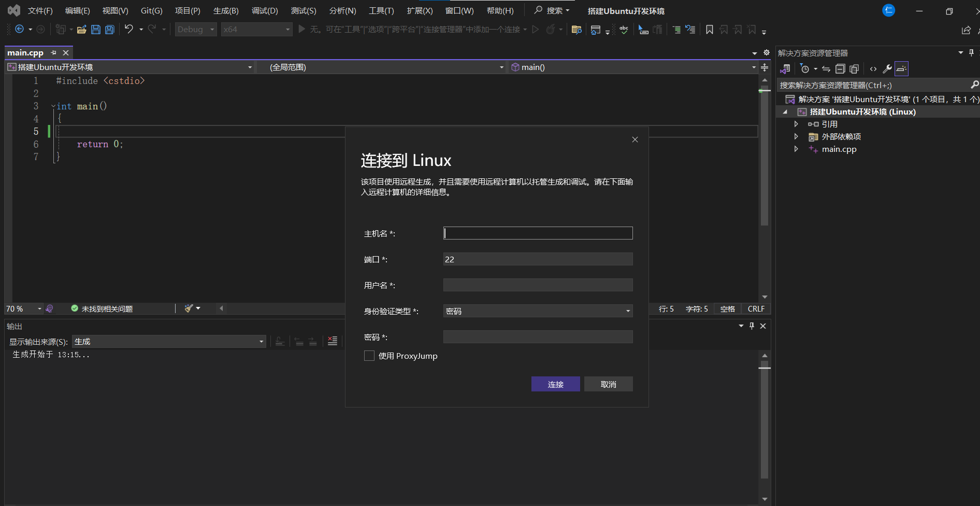Screen dimensions: 980x506
Task: Clear all output with the red X icon
Action: [333, 341]
